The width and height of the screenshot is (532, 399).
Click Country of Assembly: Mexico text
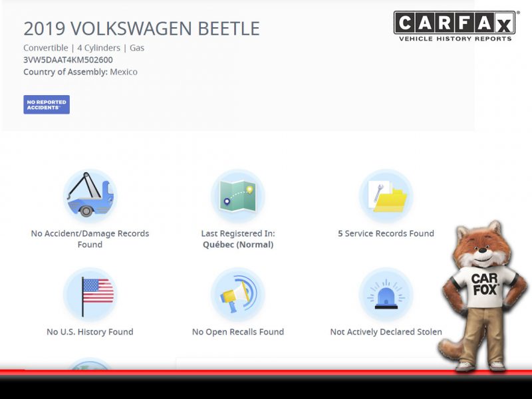point(80,72)
